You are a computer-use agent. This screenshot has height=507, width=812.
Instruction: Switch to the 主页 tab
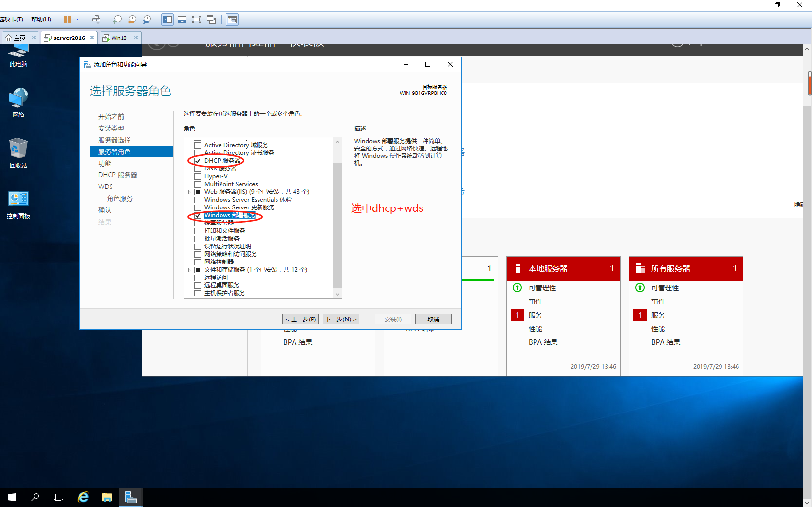(20, 38)
